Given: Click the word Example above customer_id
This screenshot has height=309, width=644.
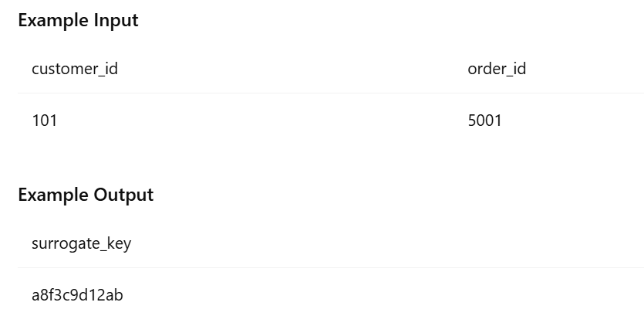Looking at the screenshot, I should [54, 20].
